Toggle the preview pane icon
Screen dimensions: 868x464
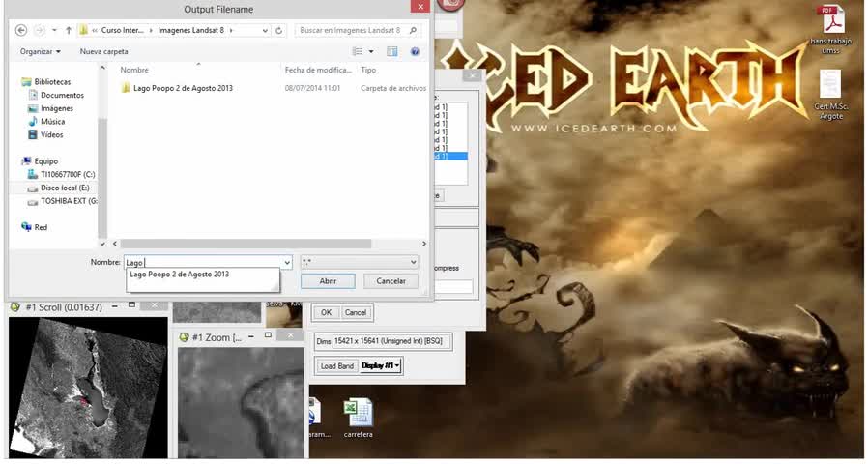391,51
